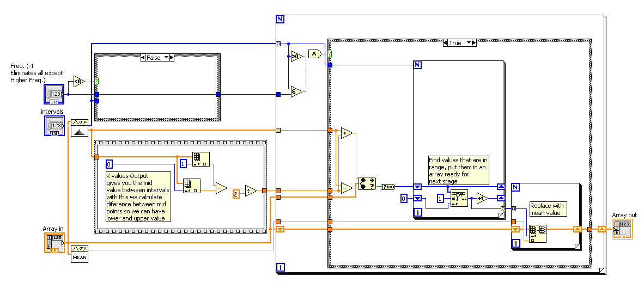Screen dimensions: 644x301
Task: Select the 'Find values that are in range' comment
Action: pos(459,170)
